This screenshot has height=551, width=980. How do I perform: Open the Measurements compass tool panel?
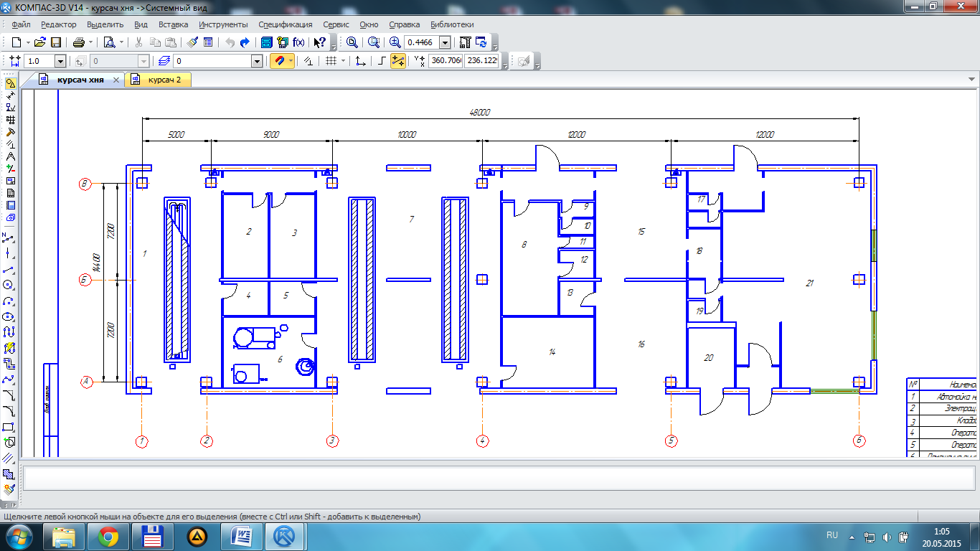coord(10,156)
